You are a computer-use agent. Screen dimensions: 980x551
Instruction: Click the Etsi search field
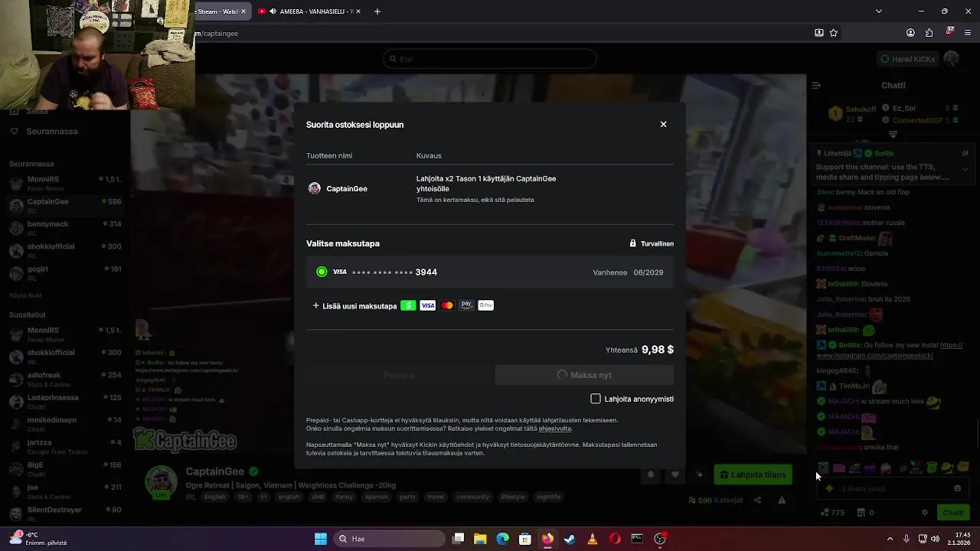490,59
